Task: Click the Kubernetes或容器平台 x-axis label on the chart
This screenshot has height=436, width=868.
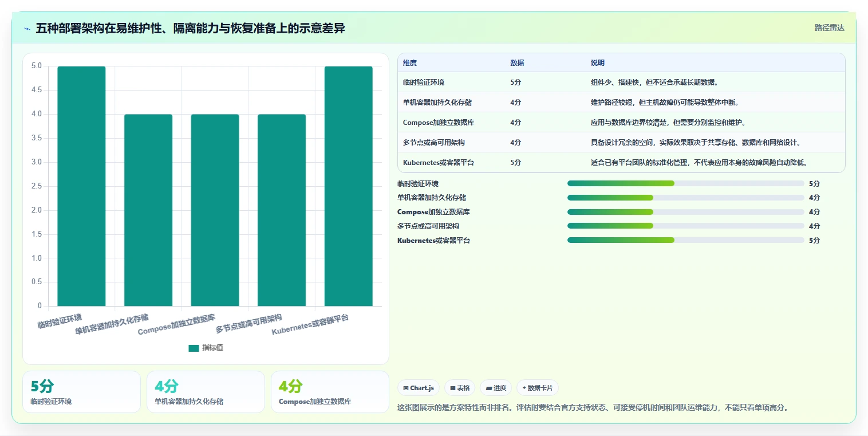Action: pyautogui.click(x=310, y=325)
